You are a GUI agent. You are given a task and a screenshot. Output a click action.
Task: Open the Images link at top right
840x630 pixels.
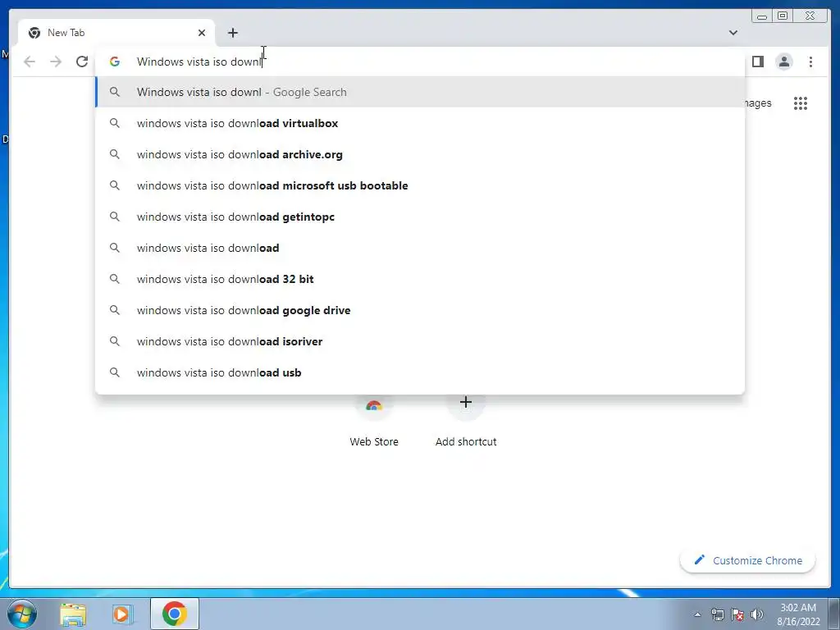click(758, 103)
